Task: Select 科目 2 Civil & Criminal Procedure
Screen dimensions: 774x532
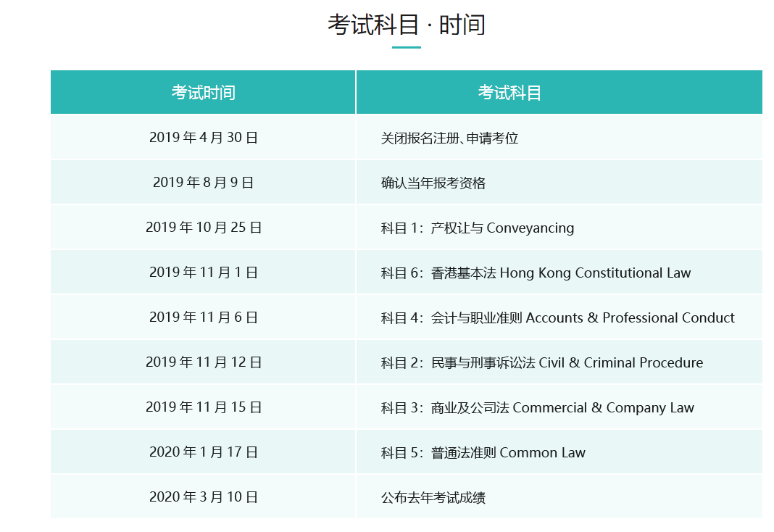Action: [541, 362]
